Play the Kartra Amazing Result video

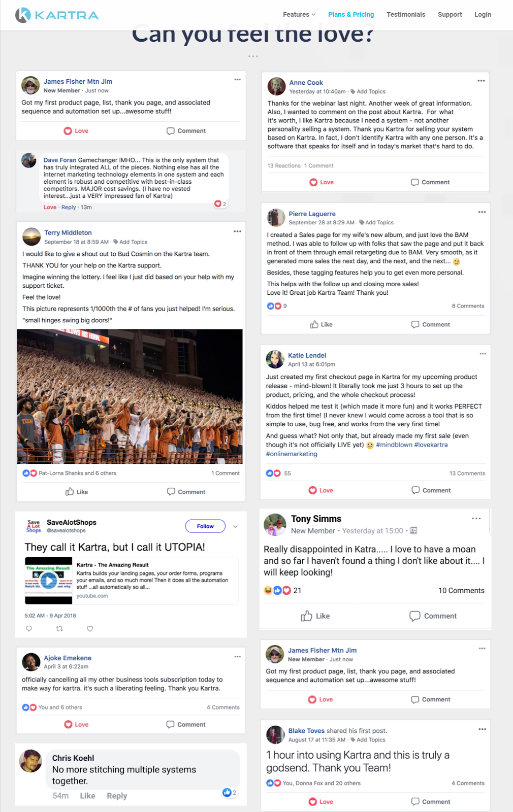[49, 580]
